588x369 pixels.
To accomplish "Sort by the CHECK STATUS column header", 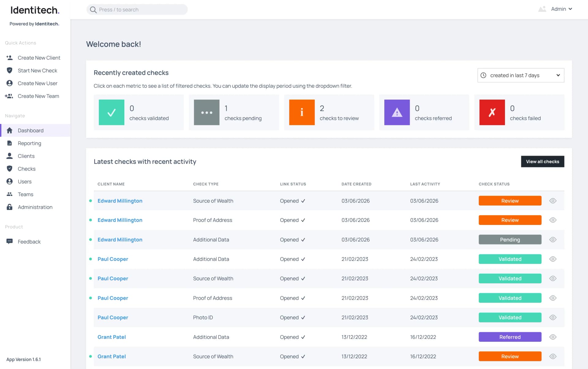I will point(494,184).
